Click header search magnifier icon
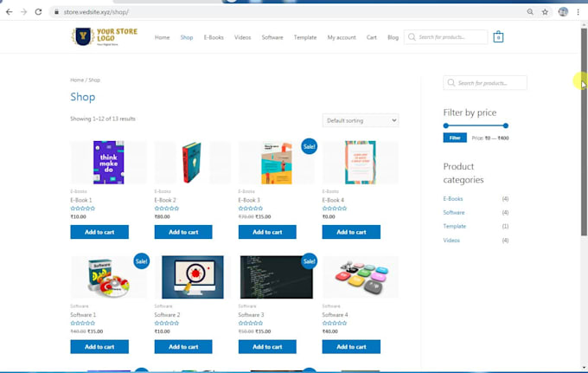This screenshot has height=373, width=588. 412,36
